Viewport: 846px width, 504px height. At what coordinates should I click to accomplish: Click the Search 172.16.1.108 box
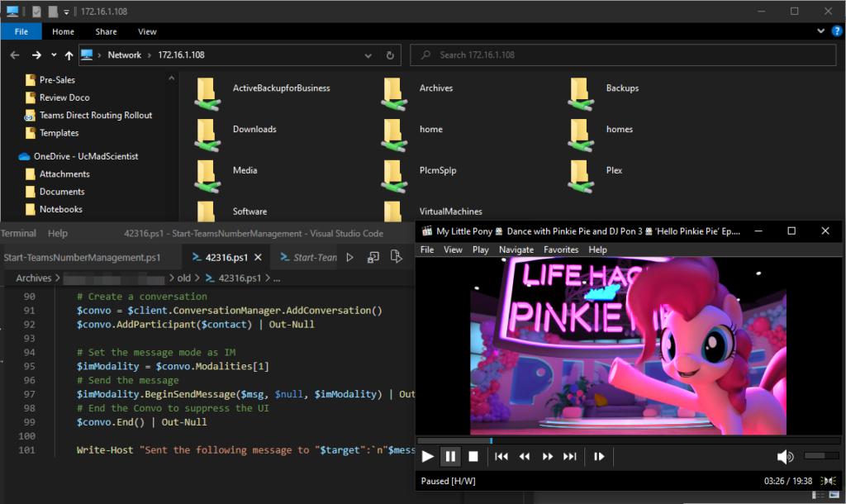[623, 55]
